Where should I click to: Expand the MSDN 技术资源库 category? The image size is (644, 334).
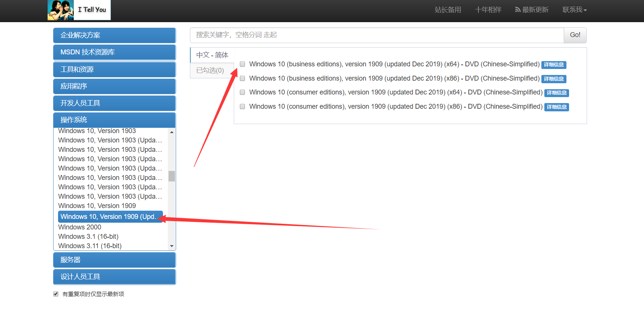114,52
